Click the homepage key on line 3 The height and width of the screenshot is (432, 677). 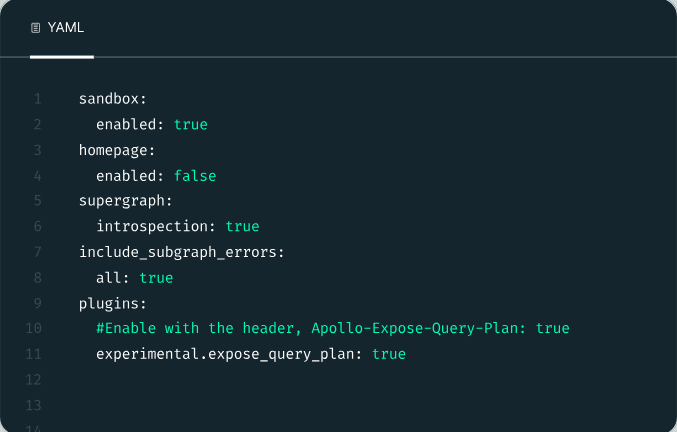pyautogui.click(x=113, y=151)
